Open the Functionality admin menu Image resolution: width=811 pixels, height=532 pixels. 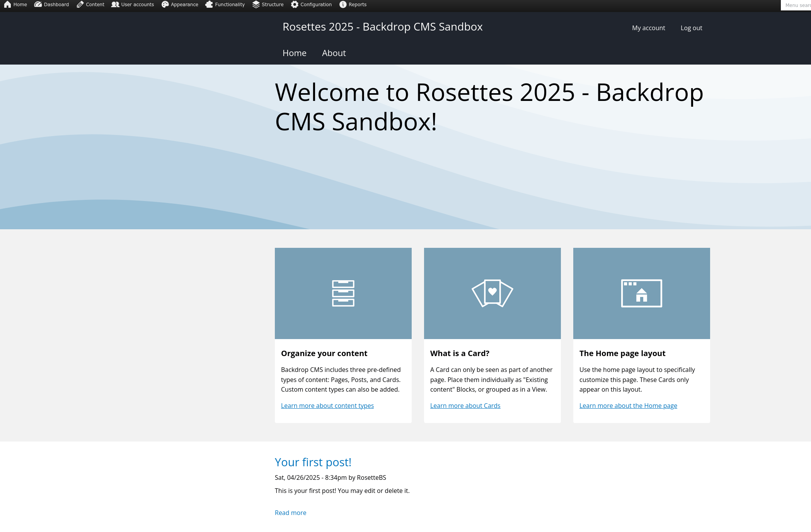tap(225, 5)
